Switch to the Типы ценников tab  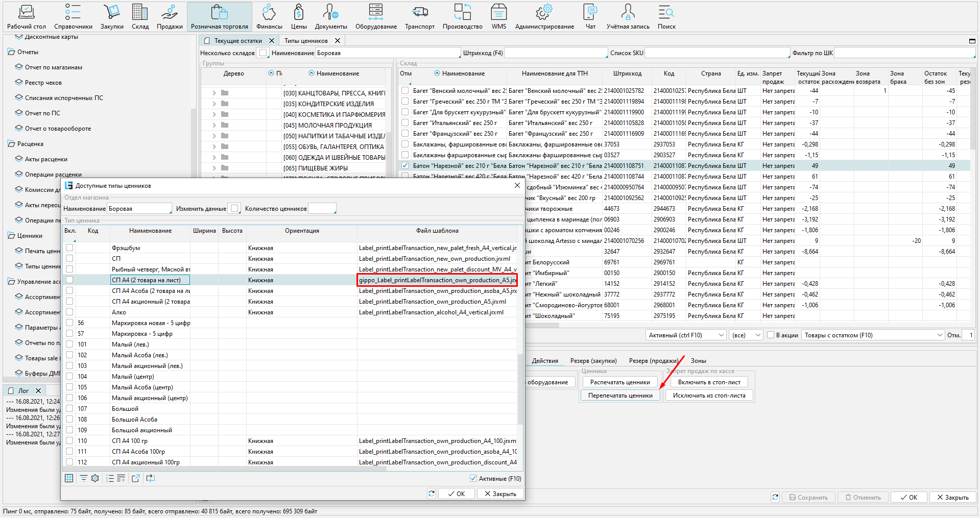click(306, 41)
